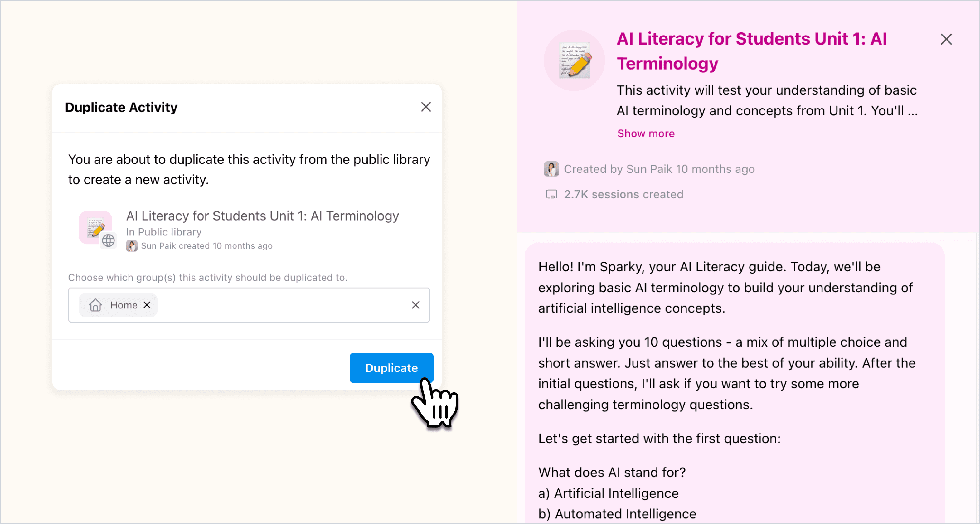
Task: Click the activity thumbnail in the dialog
Action: point(96,228)
